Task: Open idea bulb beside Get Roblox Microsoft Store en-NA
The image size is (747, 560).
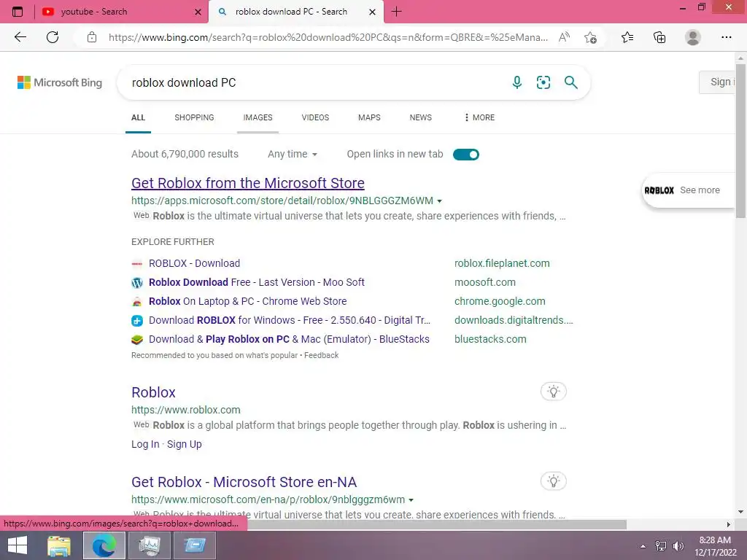Action: [554, 481]
